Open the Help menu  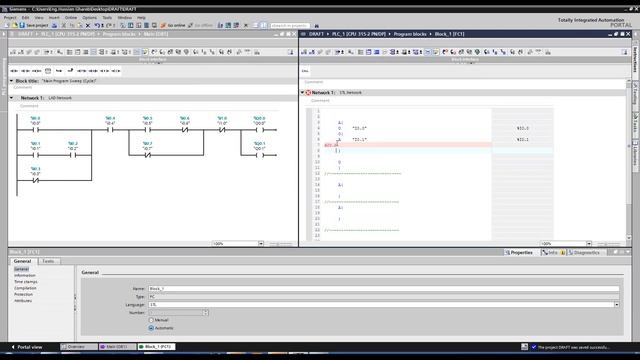[141, 18]
